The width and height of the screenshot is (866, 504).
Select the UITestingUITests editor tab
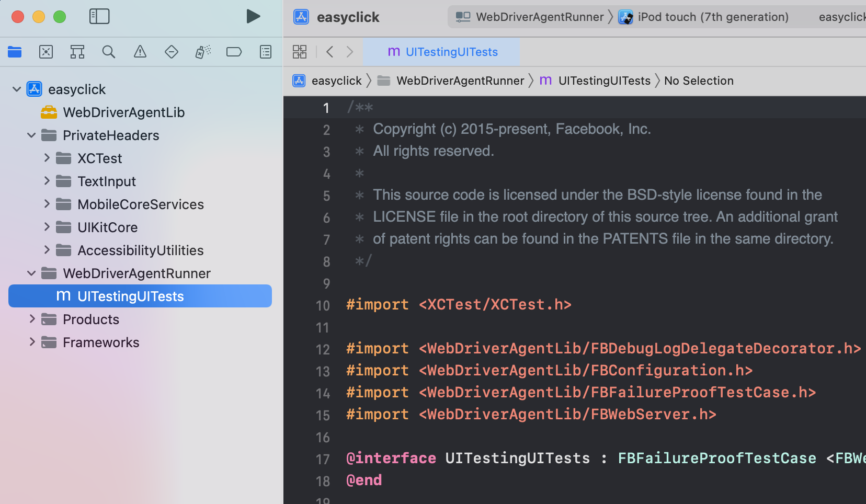(442, 52)
